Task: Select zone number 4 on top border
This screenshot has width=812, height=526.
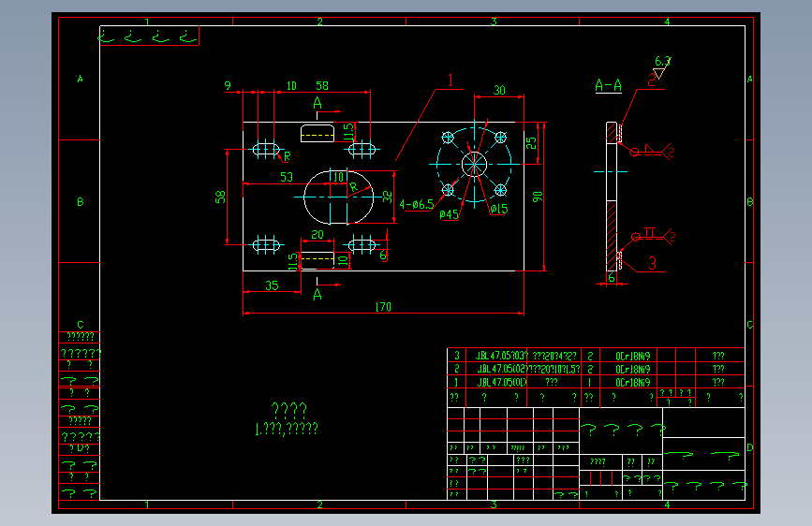Action: (x=667, y=22)
